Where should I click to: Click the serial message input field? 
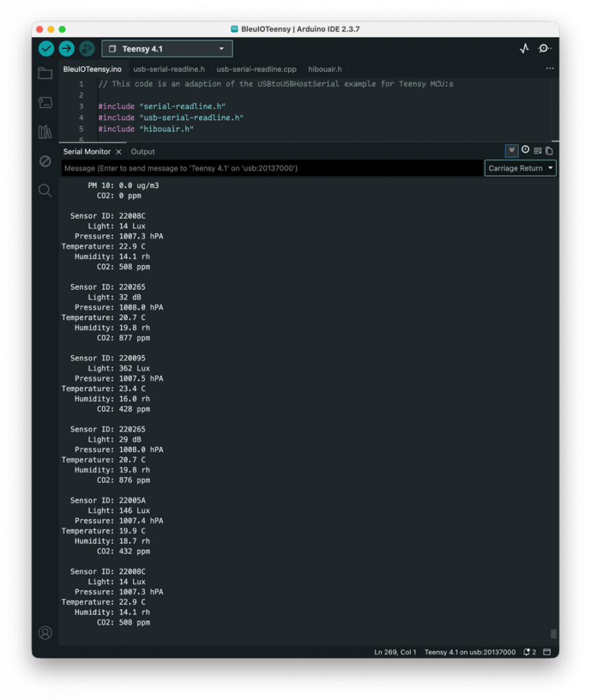(x=272, y=168)
